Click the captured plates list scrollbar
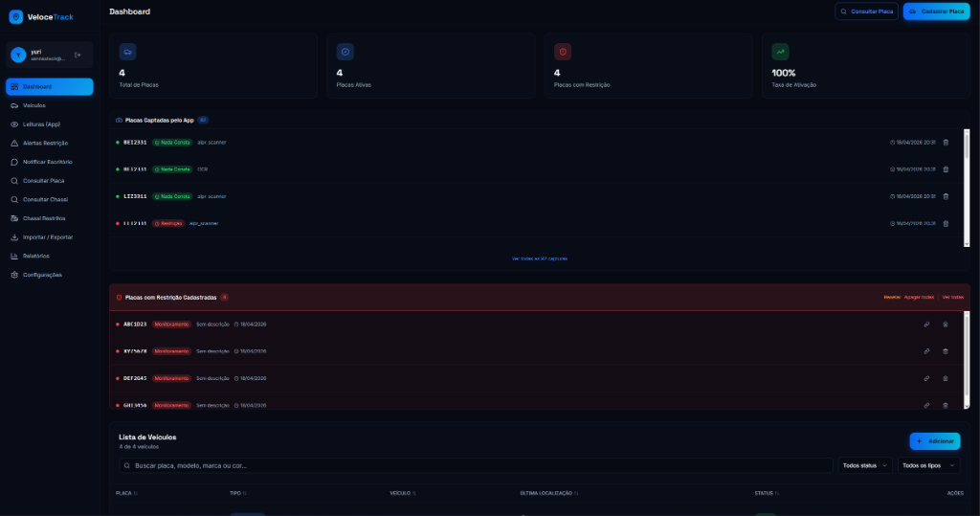Image resolution: width=980 pixels, height=516 pixels. tap(967, 188)
